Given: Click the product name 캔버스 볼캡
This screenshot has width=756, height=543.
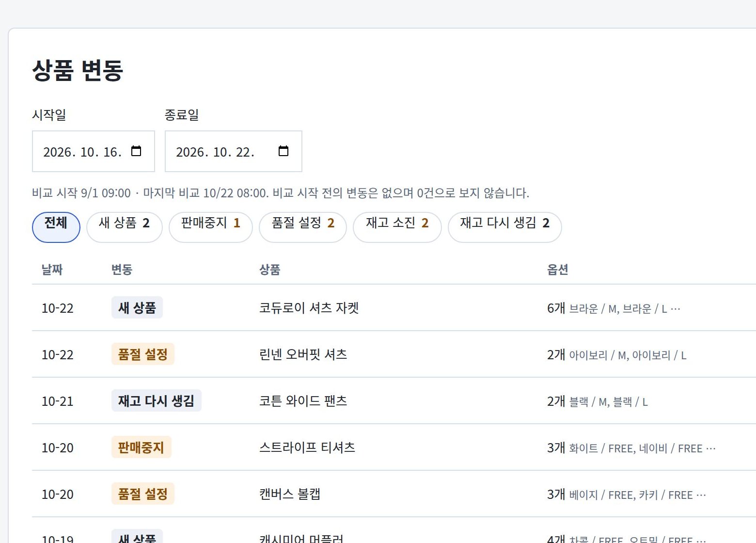Looking at the screenshot, I should point(289,494).
